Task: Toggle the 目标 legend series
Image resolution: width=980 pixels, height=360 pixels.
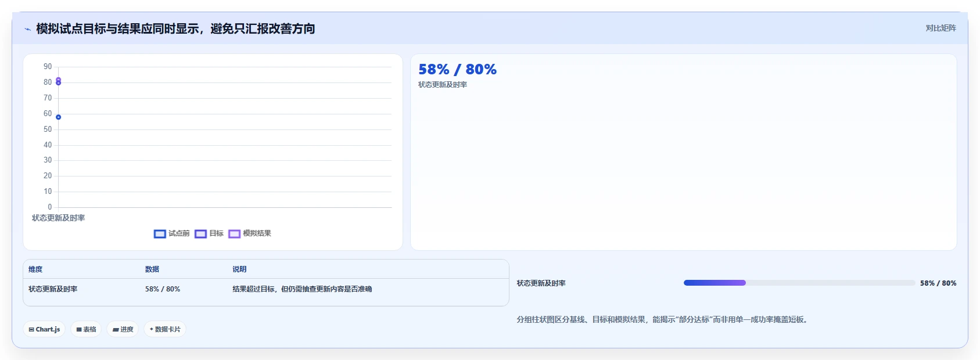Action: (209, 233)
